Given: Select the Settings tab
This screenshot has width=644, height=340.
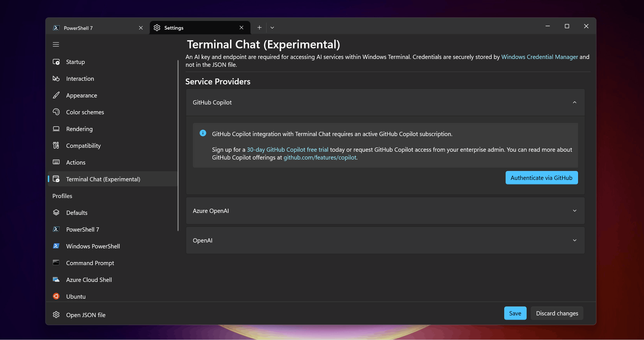Looking at the screenshot, I should point(174,28).
